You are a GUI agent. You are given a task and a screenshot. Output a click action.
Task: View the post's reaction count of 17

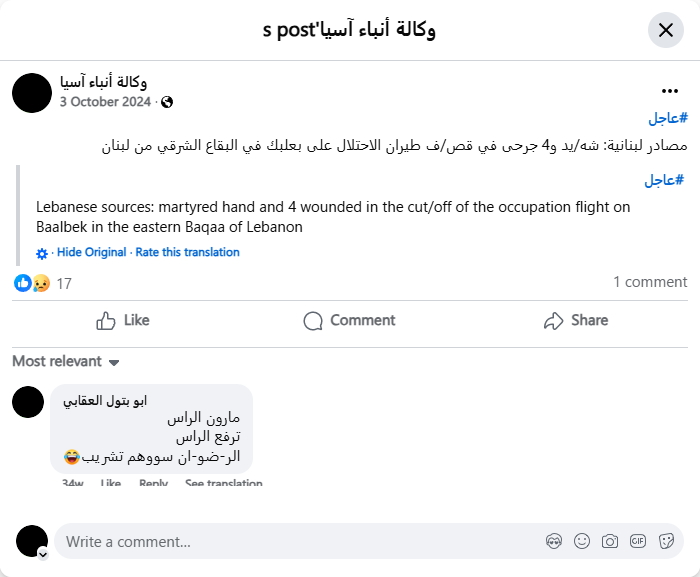64,284
